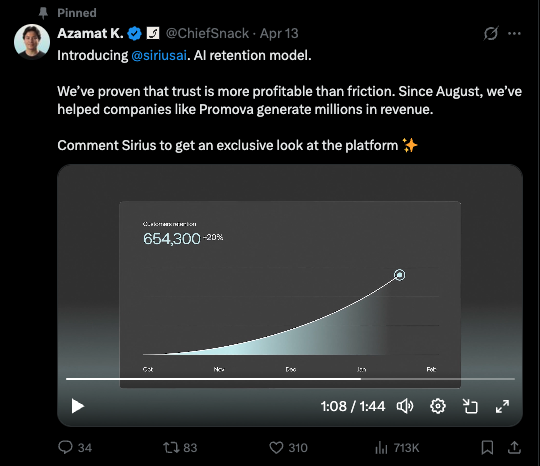
Task: Play the video in the tweet
Action: click(78, 406)
